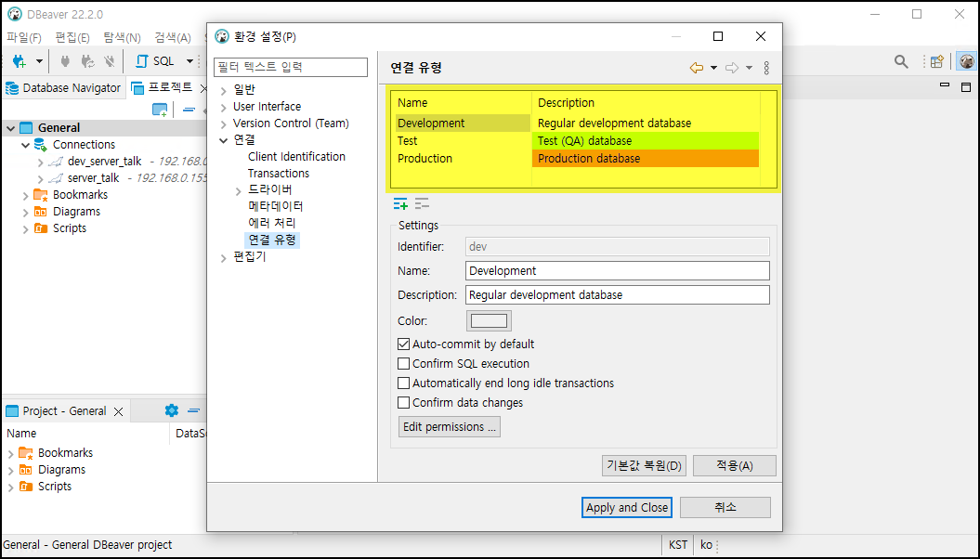This screenshot has width=980, height=559.
Task: Maximize the editor area panel
Action: [x=966, y=86]
